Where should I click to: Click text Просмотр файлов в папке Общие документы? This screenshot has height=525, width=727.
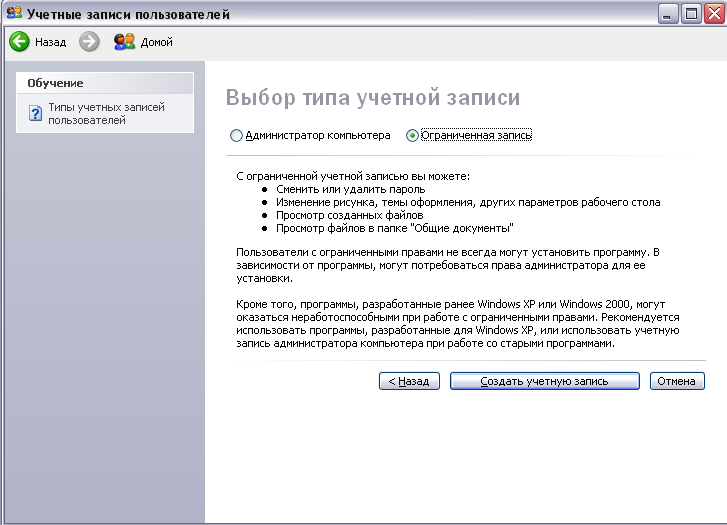point(395,228)
